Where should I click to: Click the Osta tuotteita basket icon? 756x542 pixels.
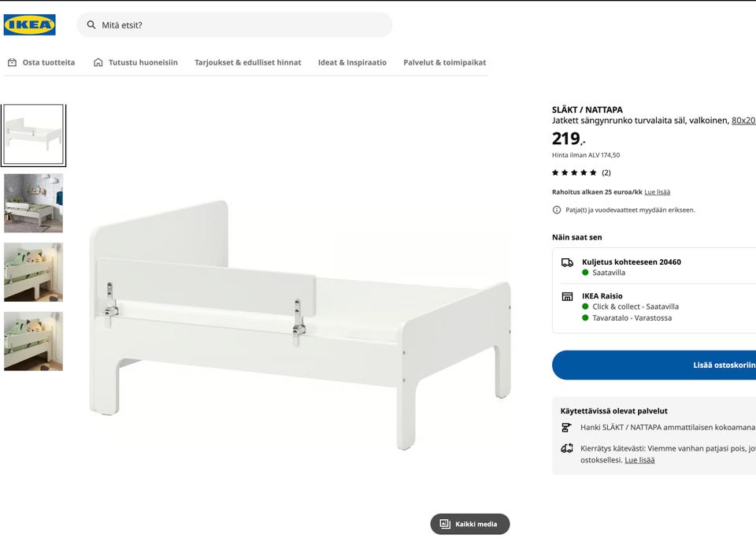[12, 62]
